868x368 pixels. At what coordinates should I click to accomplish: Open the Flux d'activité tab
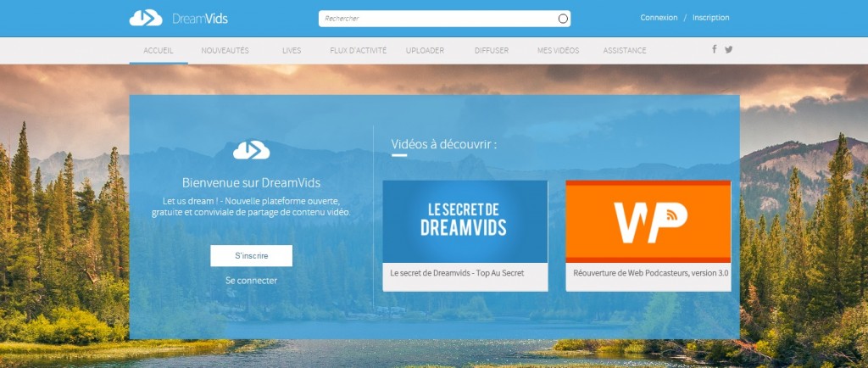tap(359, 50)
